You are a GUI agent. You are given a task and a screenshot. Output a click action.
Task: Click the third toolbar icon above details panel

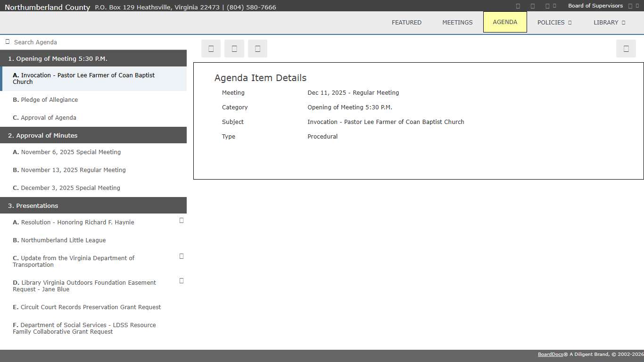point(257,49)
